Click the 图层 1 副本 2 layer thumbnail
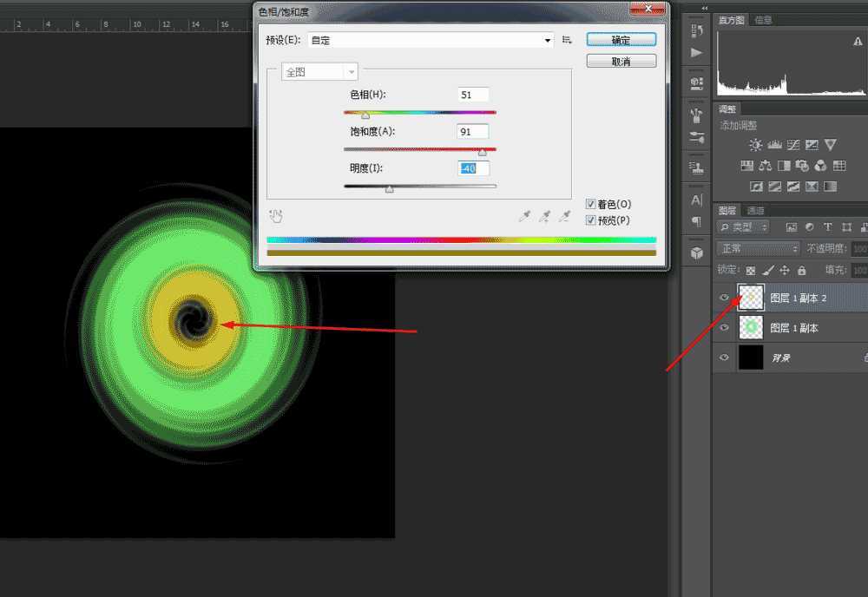Image resolution: width=868 pixels, height=597 pixels. click(750, 298)
